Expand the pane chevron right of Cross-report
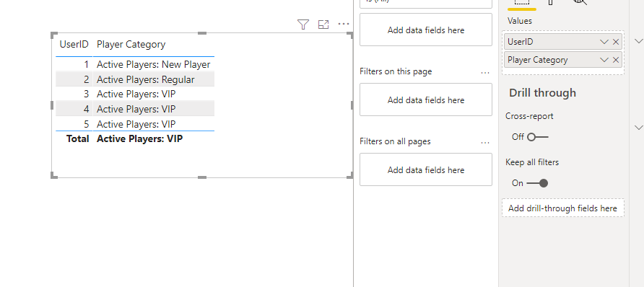 639,128
